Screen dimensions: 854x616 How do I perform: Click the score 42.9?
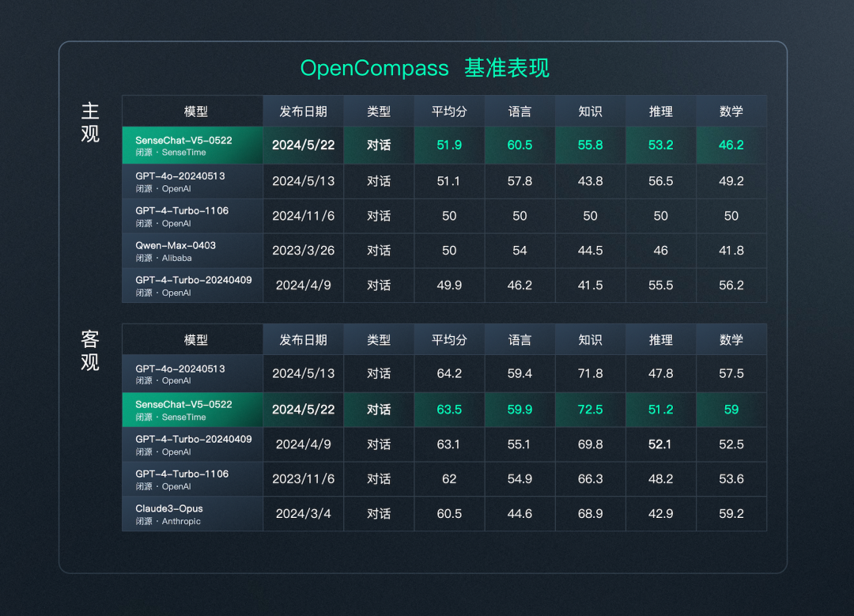tap(660, 514)
